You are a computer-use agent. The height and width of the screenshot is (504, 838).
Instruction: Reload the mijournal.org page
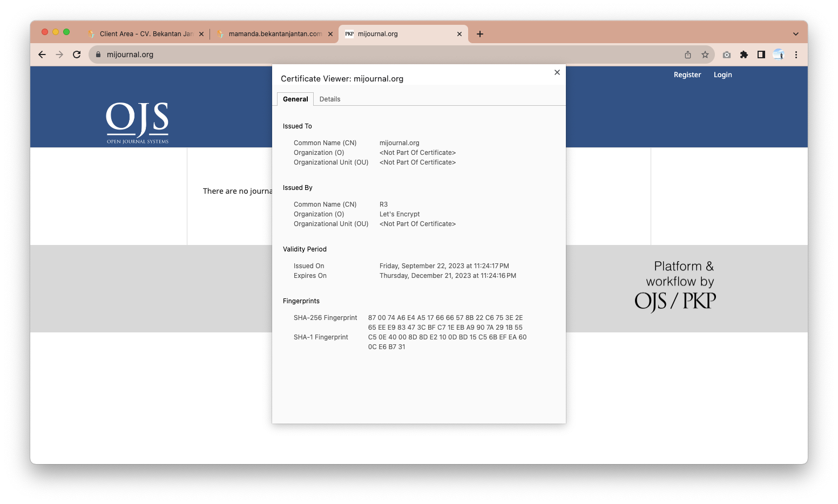coord(77,55)
